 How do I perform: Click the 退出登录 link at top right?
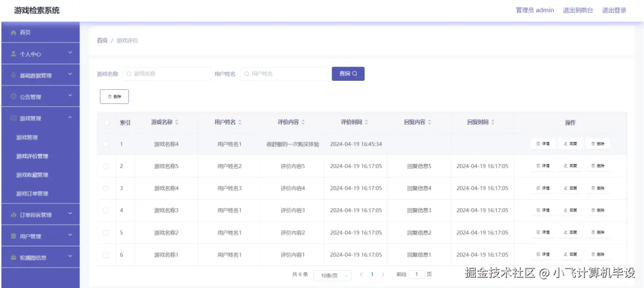(614, 10)
